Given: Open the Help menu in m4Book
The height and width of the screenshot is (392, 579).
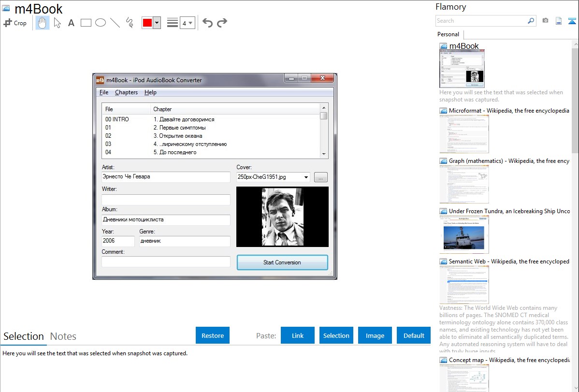Looking at the screenshot, I should tap(150, 92).
